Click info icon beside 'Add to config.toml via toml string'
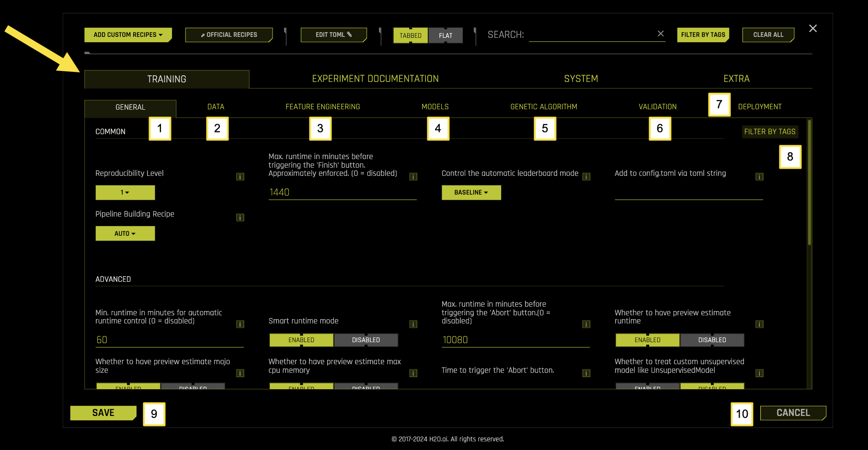 coord(759,176)
